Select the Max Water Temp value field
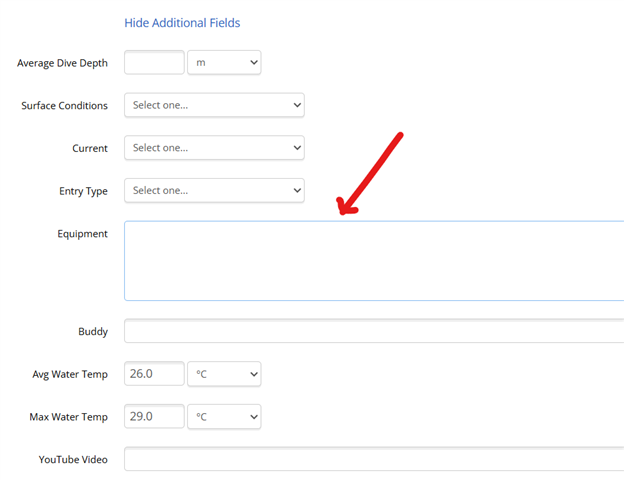 (x=154, y=416)
